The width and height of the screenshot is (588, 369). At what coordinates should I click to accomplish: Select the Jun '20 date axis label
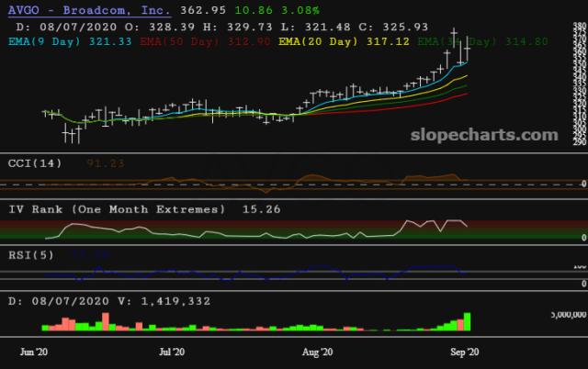(33, 352)
